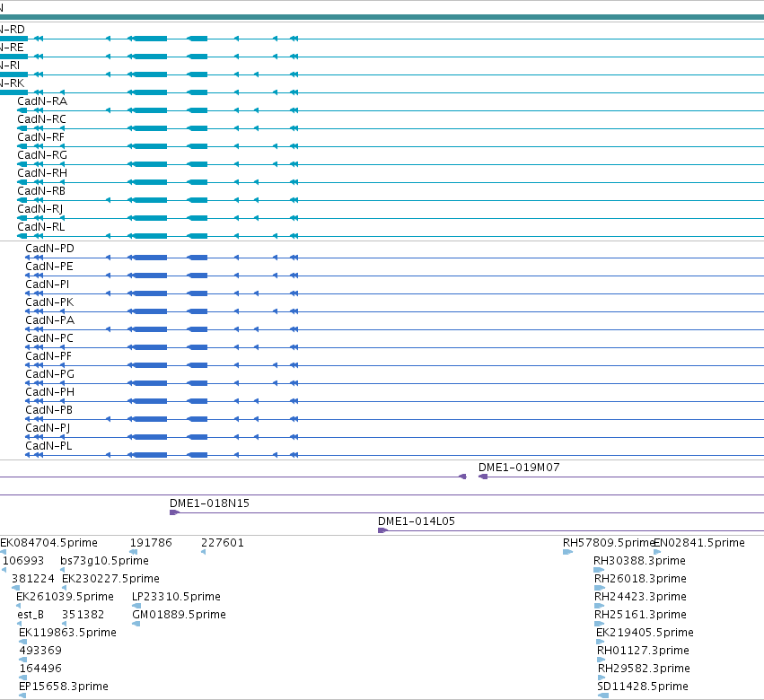Click the SD11428.5prime EST label
This screenshot has width=764, height=700.
(x=643, y=687)
